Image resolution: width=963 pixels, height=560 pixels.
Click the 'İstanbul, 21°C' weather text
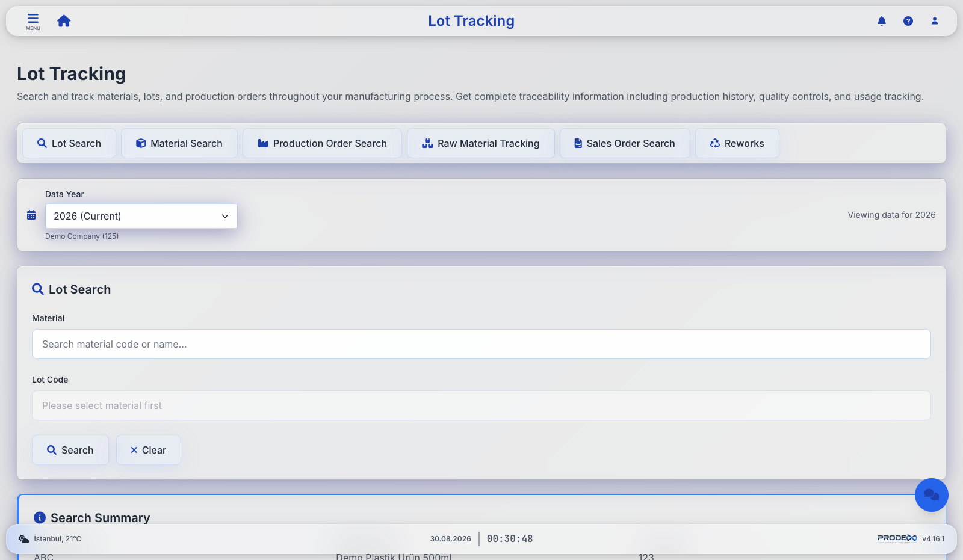coord(58,539)
